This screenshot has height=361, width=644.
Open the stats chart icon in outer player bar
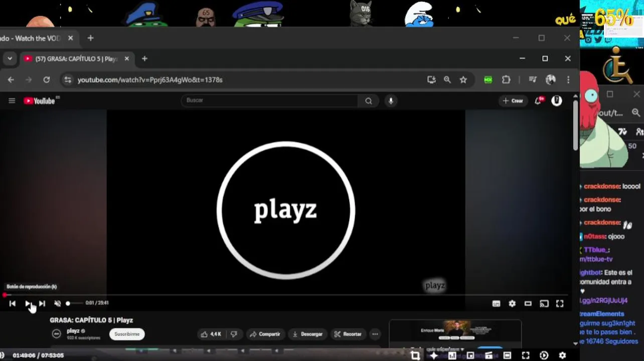point(452,355)
